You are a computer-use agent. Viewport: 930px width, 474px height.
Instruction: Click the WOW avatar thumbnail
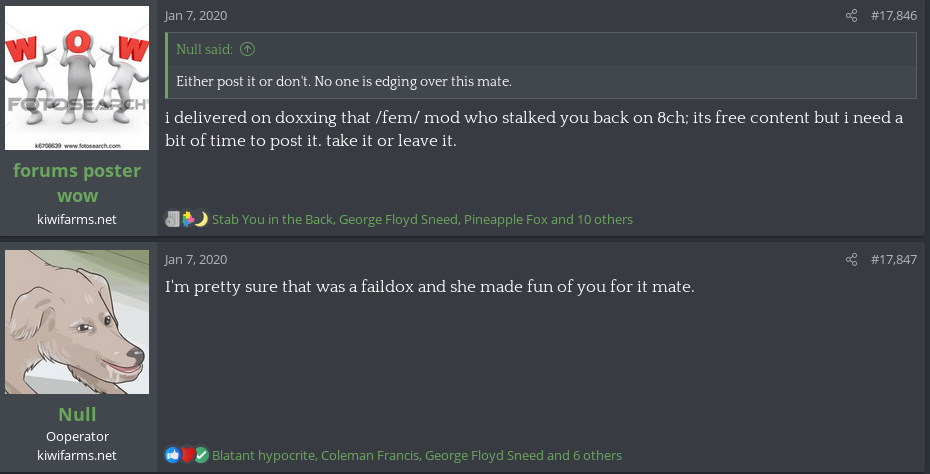point(77,78)
